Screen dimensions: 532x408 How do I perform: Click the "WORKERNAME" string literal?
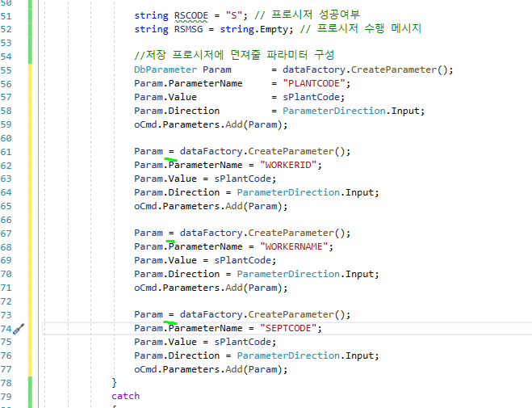point(294,246)
